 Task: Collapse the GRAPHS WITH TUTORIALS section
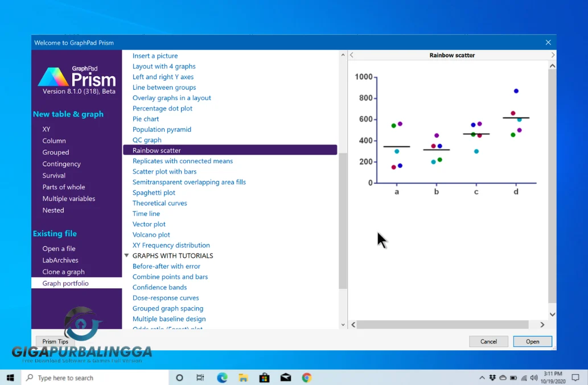[x=126, y=255]
